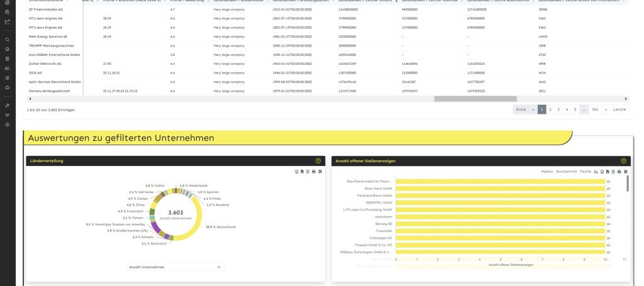644x286 pixels.
Task: Select page 5 in pagination
Action: [575, 109]
